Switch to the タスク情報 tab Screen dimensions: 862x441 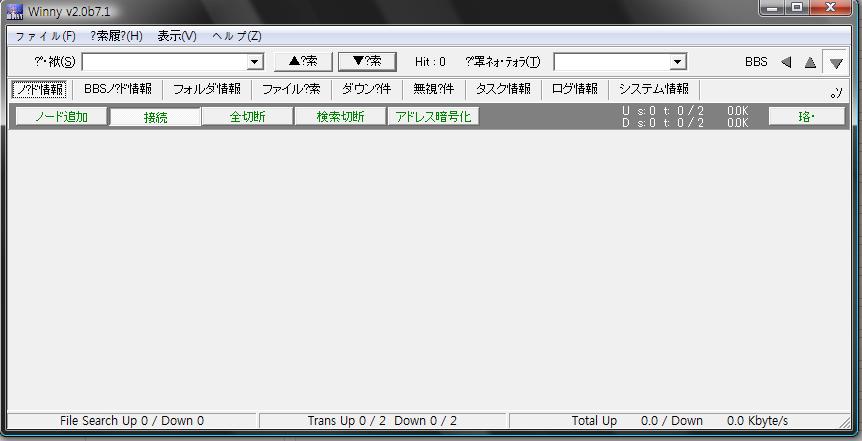pos(503,89)
